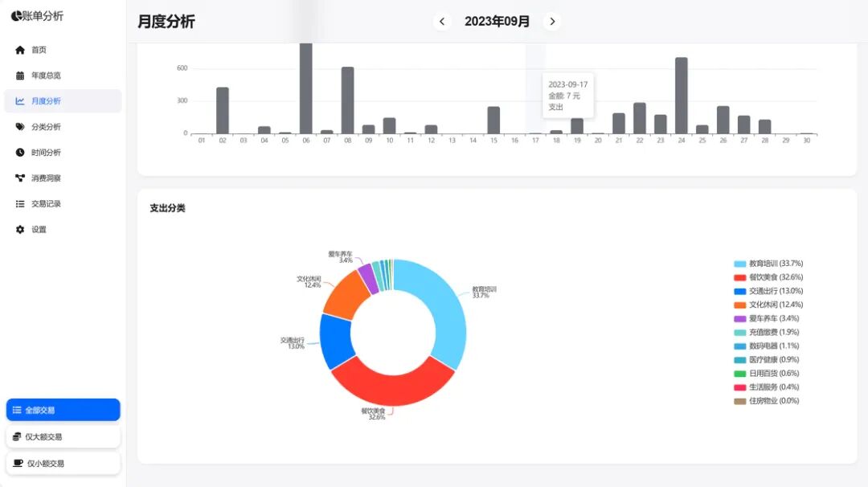The image size is (868, 487).
Task: Click the 账单分析 logo icon
Action: pyautogui.click(x=17, y=16)
